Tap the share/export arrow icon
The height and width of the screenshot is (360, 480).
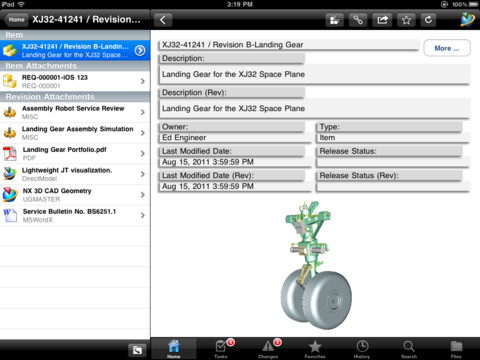pyautogui.click(x=382, y=20)
